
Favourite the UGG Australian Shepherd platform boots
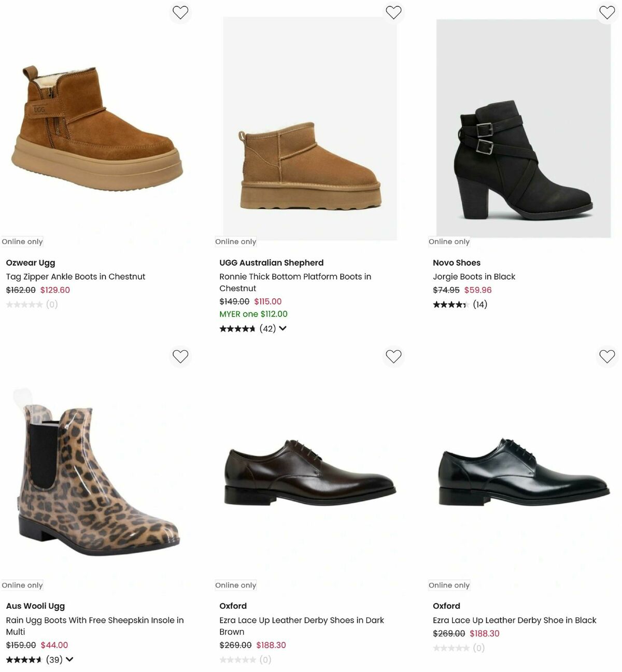[x=393, y=12]
